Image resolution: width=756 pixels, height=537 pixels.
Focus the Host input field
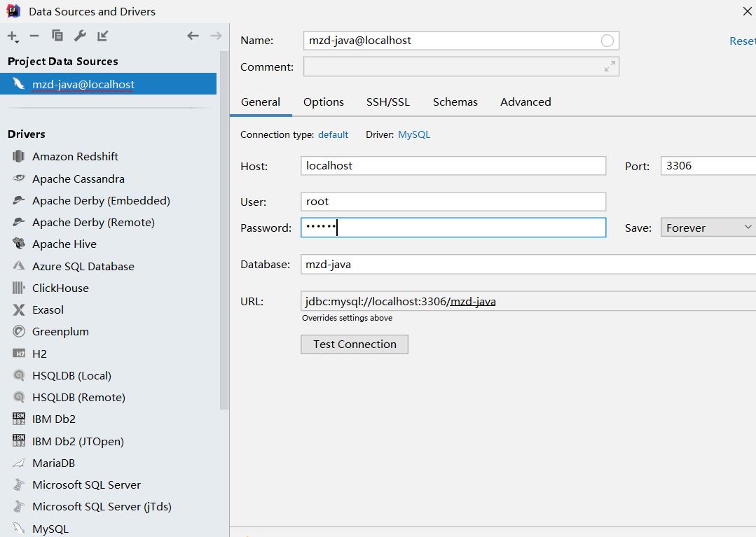tap(453, 166)
